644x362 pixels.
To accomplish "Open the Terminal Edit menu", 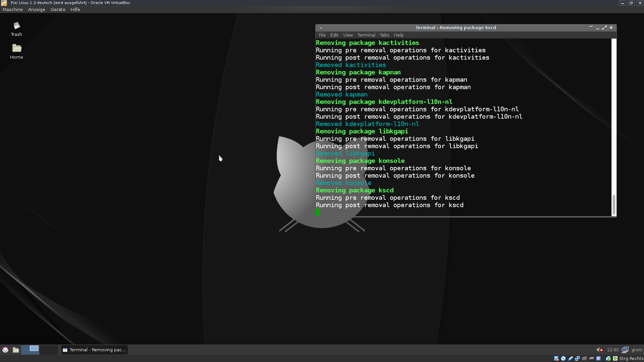I will 334,35.
